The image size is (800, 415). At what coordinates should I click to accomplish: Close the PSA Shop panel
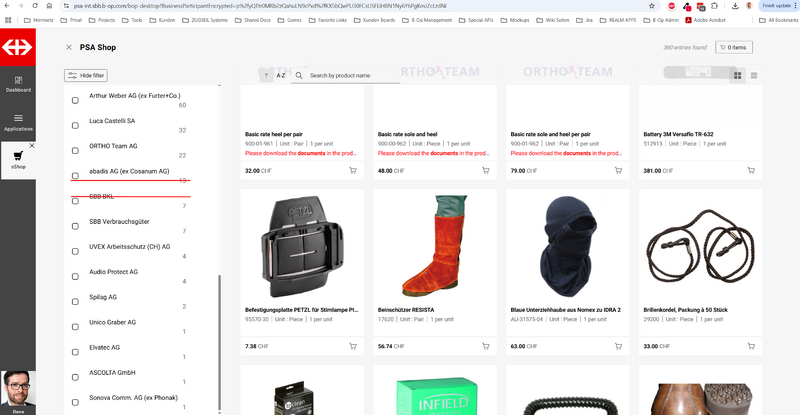pos(69,47)
